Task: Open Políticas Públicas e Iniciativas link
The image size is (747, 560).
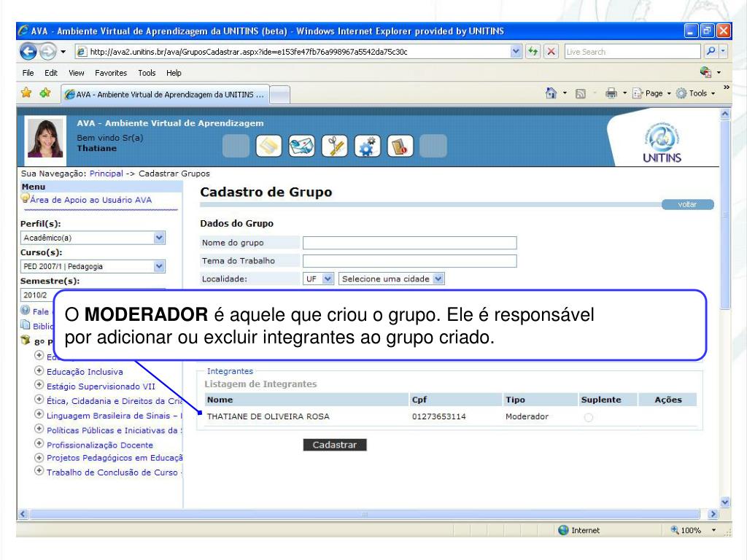Action: (115, 430)
